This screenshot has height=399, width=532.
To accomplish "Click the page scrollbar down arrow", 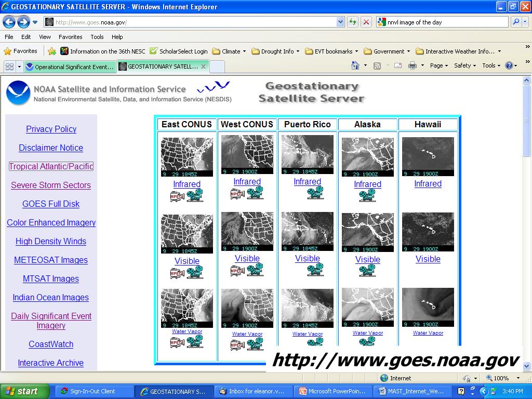I will [x=526, y=366].
